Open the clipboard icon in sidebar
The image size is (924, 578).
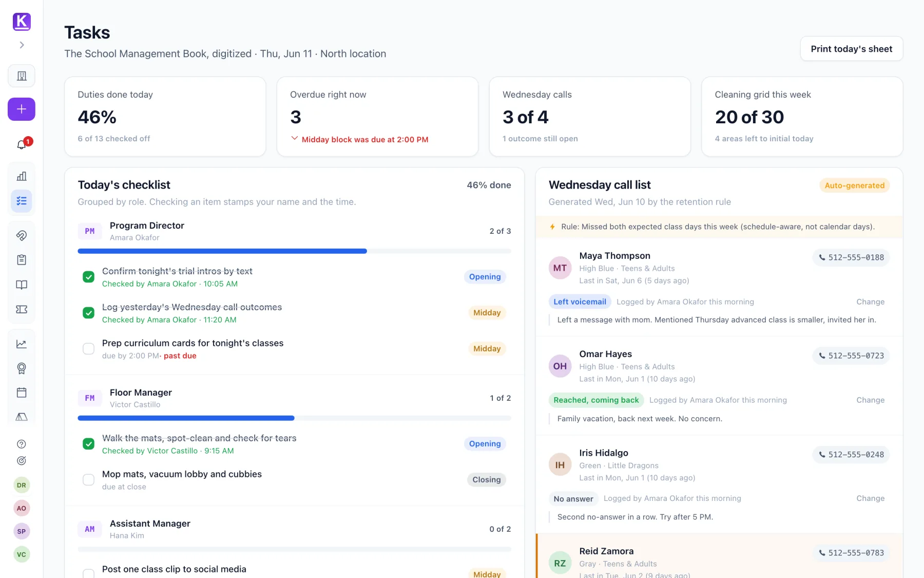tap(22, 260)
